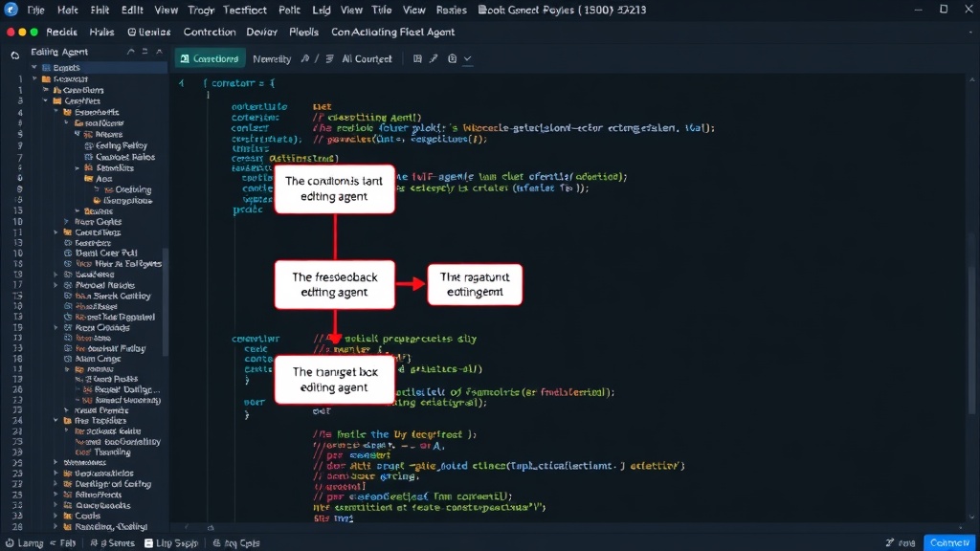Image resolution: width=980 pixels, height=551 pixels.
Task: Click the person icon after Nemerity
Action: click(x=305, y=58)
